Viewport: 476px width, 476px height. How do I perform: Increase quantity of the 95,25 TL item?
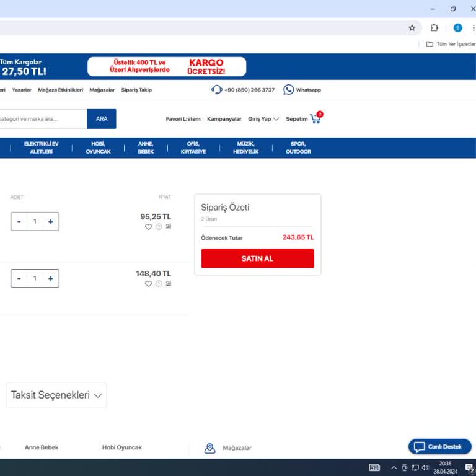(51, 222)
